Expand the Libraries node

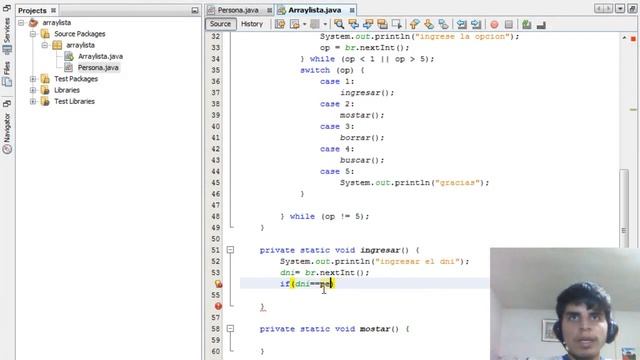[x=33, y=90]
